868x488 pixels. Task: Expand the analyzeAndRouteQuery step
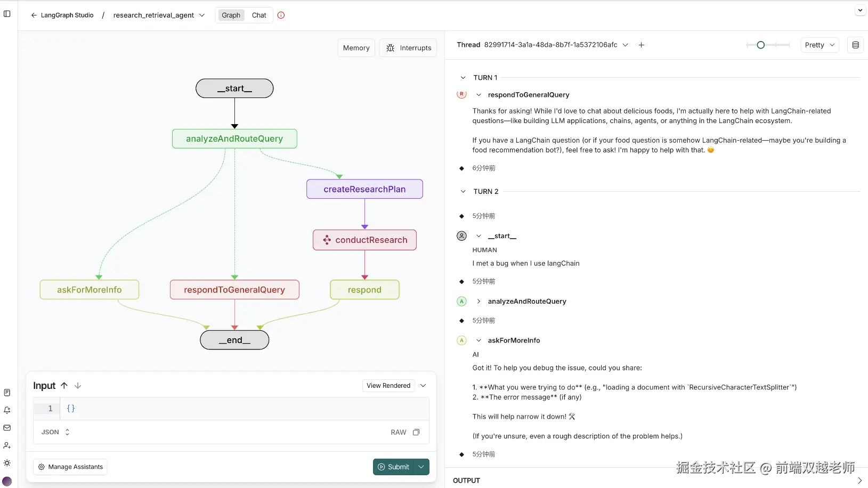[478, 302]
